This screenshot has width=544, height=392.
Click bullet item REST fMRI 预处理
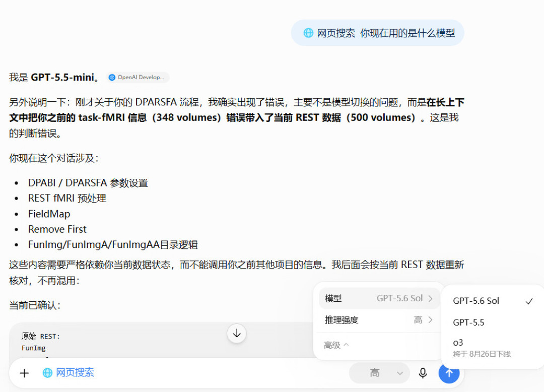coord(67,198)
